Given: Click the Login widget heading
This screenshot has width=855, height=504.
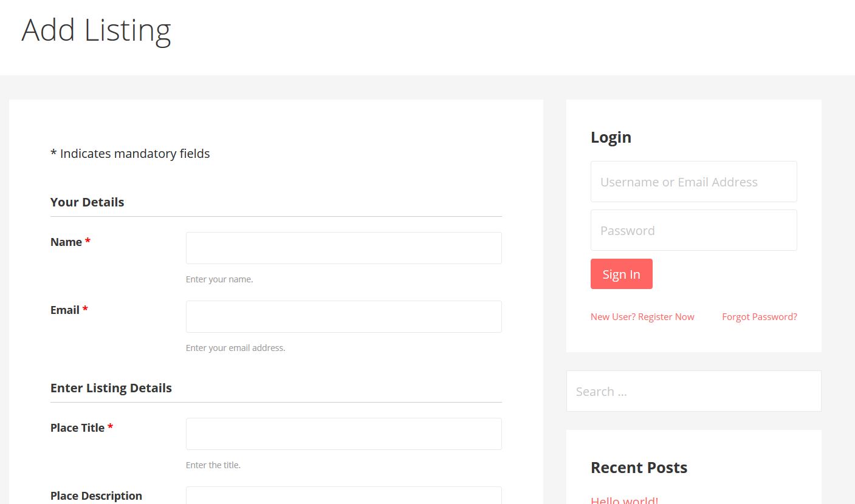Looking at the screenshot, I should (x=611, y=137).
